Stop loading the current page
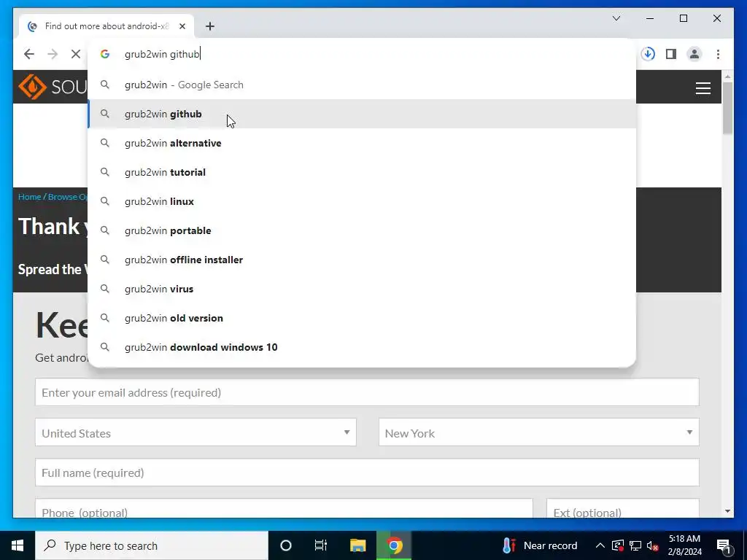 click(x=76, y=54)
